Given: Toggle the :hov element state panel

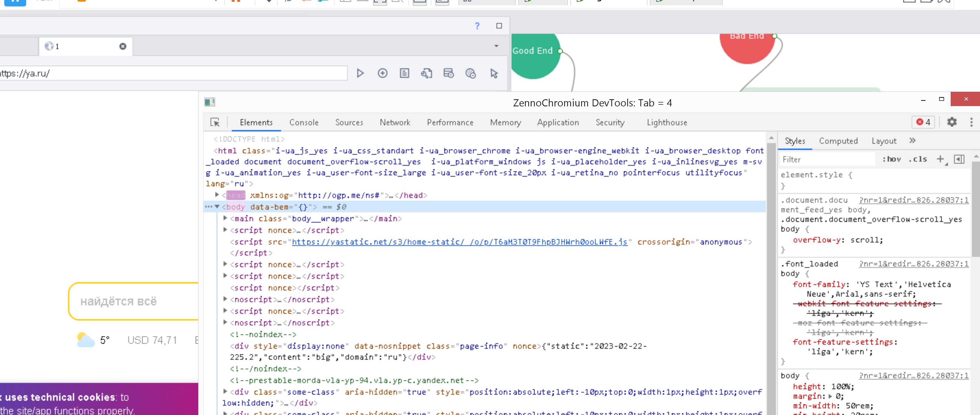Looking at the screenshot, I should point(891,159).
